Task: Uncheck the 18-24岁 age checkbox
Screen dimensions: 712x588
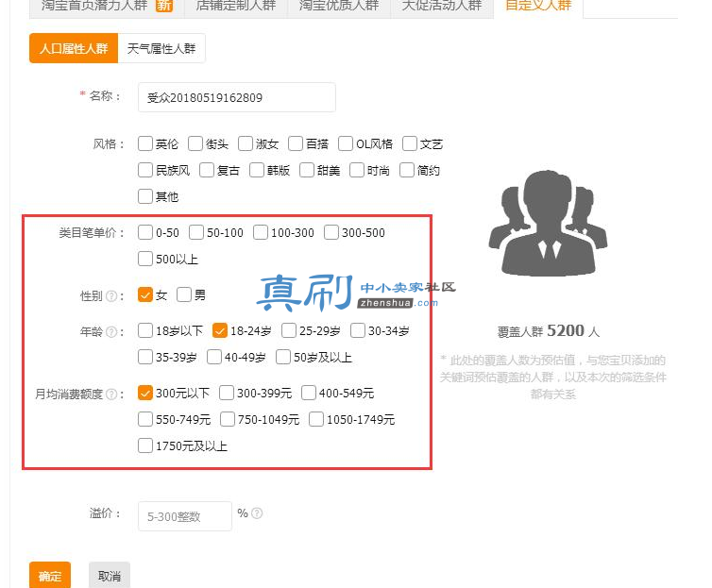Action: 220,330
